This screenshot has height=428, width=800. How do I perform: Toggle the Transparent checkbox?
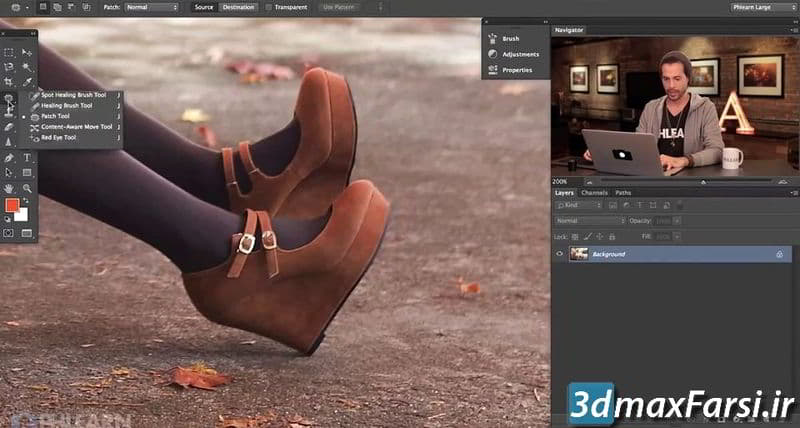pyautogui.click(x=269, y=8)
